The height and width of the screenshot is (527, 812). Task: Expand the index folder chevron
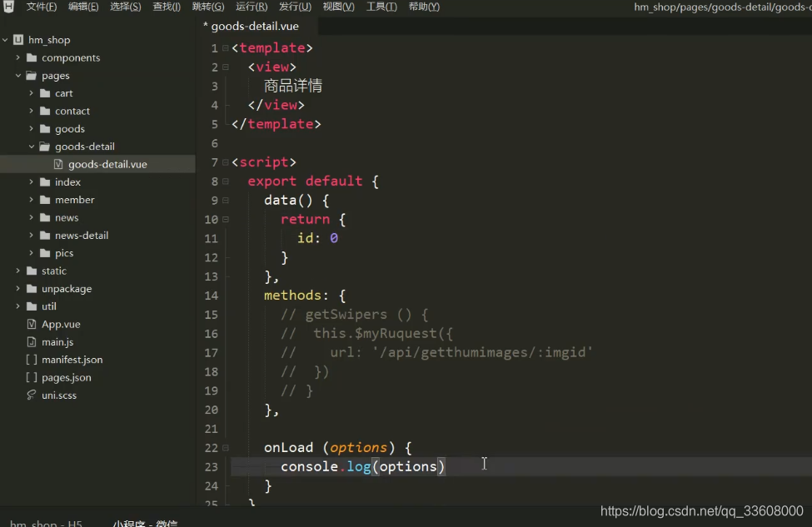(x=31, y=181)
